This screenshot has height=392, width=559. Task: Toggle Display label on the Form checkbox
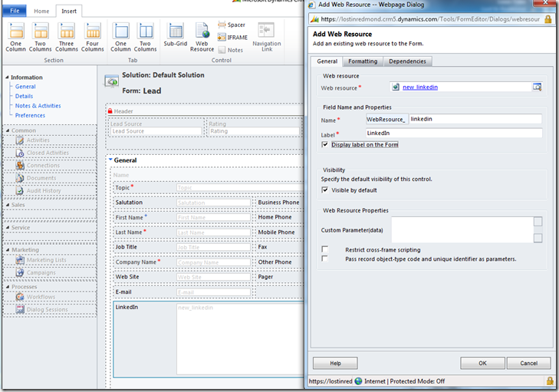(325, 144)
